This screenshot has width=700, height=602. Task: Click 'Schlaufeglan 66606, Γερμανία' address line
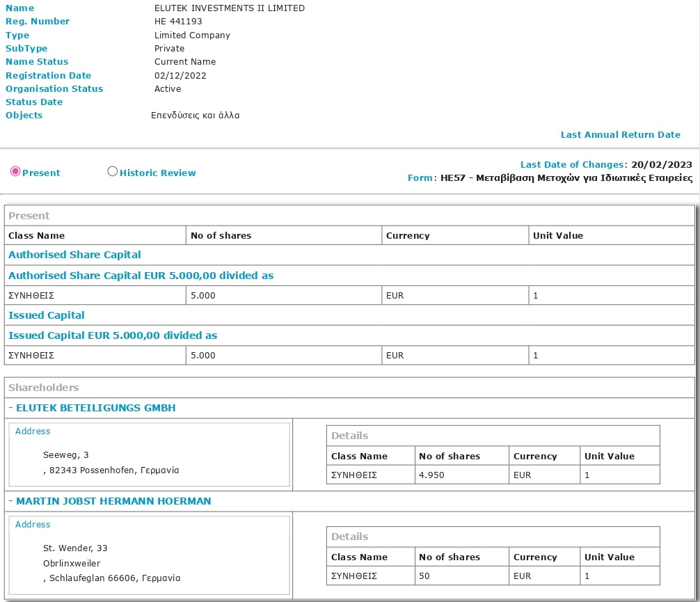[115, 578]
